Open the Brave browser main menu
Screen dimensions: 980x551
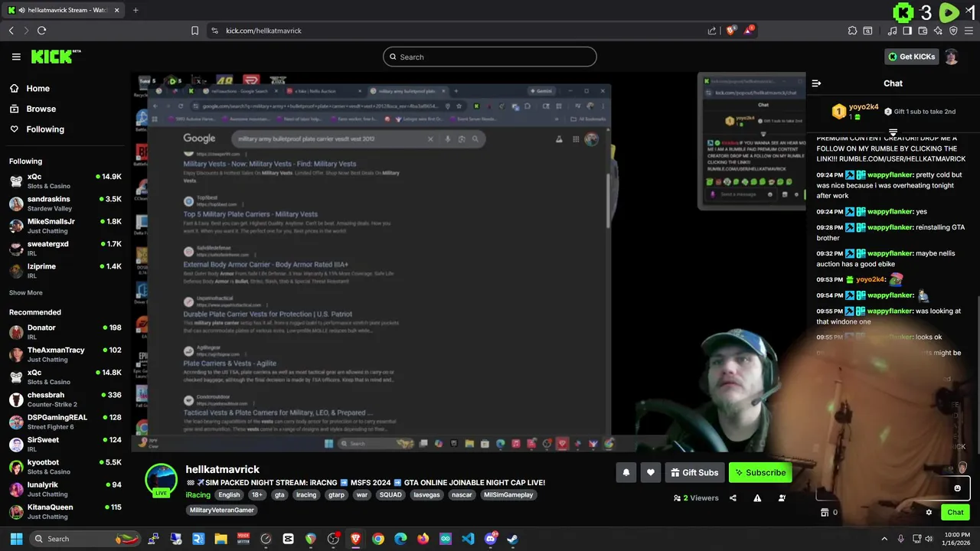(x=969, y=31)
